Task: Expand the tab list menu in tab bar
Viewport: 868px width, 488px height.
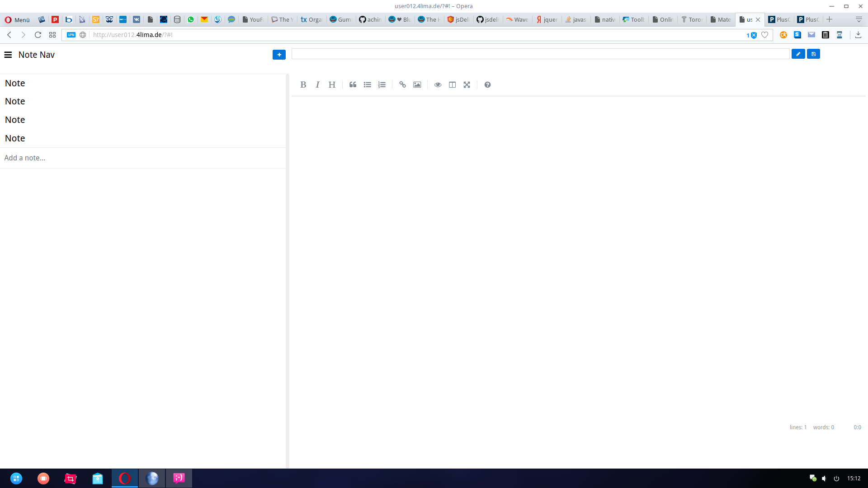Action: [859, 19]
